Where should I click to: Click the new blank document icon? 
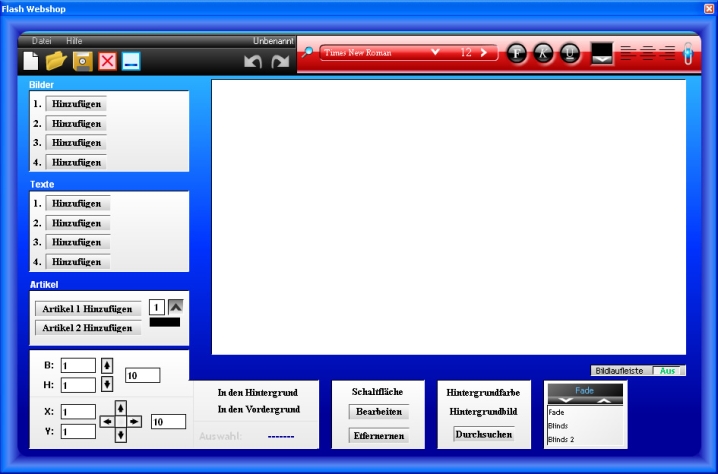(x=31, y=61)
